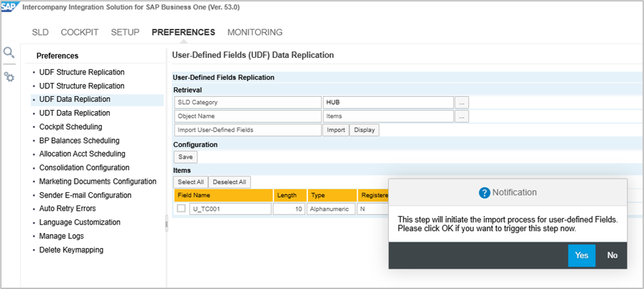Image resolution: width=644 pixels, height=289 pixels.
Task: Click the Import button
Action: pyautogui.click(x=335, y=130)
